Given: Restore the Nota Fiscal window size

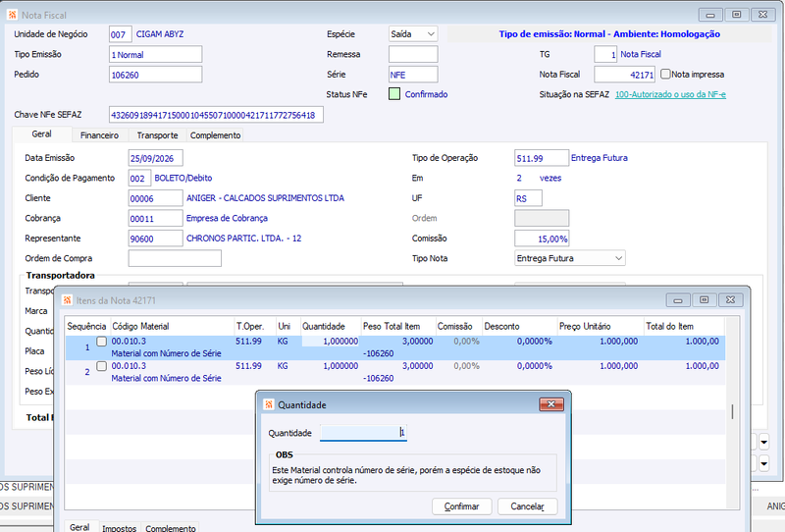Looking at the screenshot, I should [737, 15].
